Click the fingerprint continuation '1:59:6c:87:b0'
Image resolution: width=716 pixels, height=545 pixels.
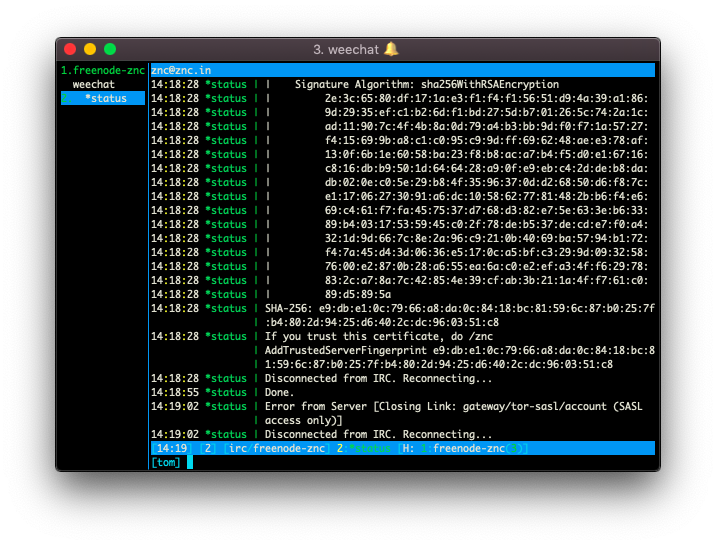(x=439, y=364)
